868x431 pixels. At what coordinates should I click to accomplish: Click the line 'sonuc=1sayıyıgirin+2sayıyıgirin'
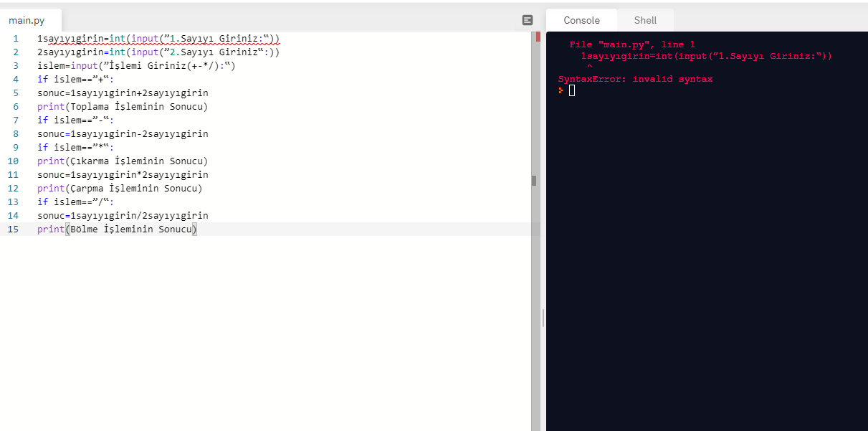click(x=123, y=93)
